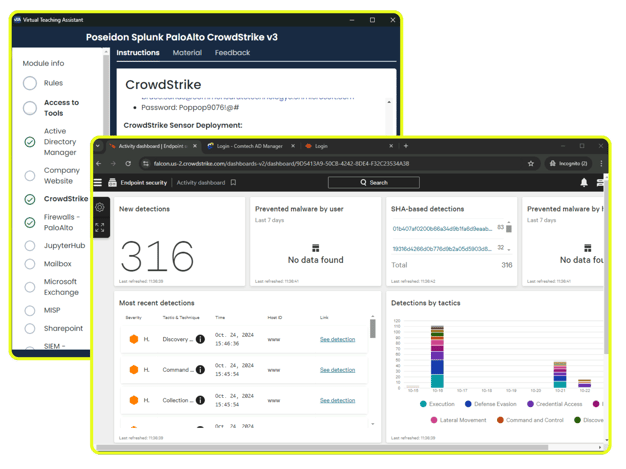Toggle Command and Control legend swatch
This screenshot has width=626, height=469.
pos(500,420)
